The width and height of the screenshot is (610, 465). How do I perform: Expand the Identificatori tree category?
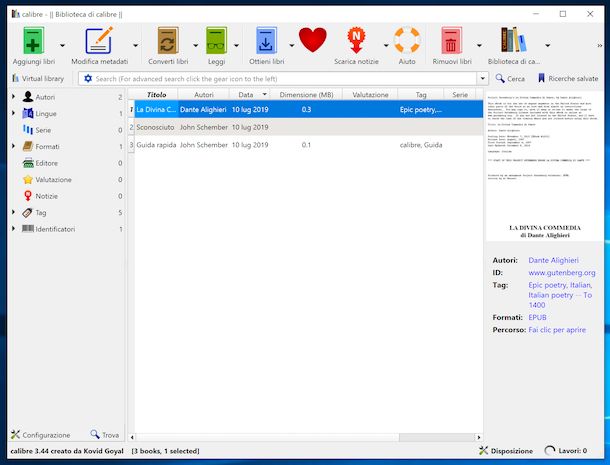click(x=13, y=228)
